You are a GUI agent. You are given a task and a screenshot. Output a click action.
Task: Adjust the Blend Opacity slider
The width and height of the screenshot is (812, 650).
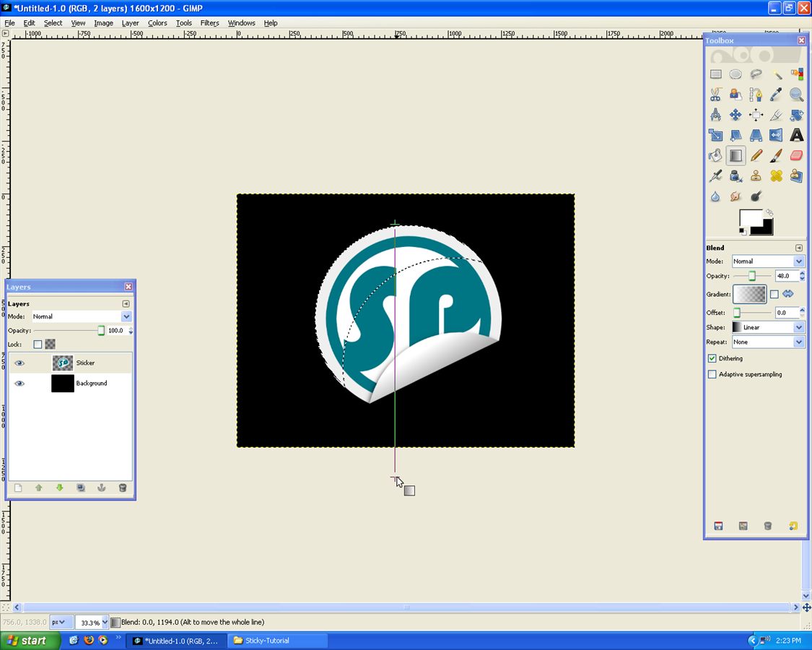(752, 277)
